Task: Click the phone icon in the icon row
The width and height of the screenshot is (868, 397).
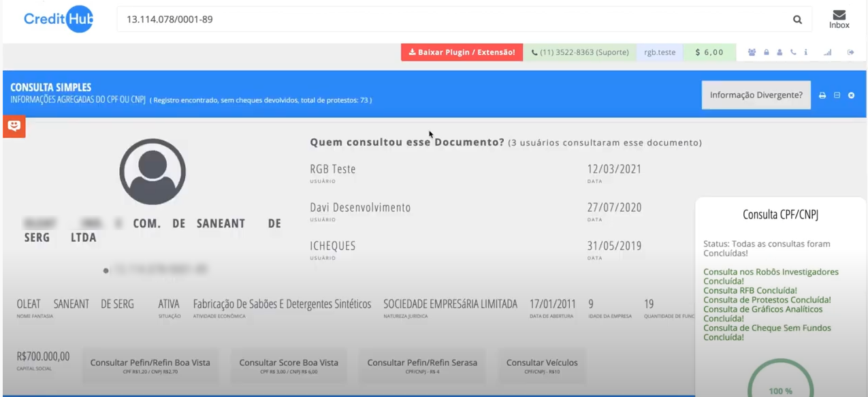Action: tap(792, 52)
